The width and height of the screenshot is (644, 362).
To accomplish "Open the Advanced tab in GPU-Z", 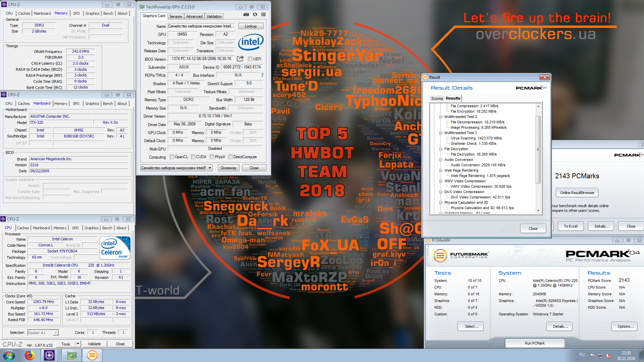I will pyautogui.click(x=194, y=16).
